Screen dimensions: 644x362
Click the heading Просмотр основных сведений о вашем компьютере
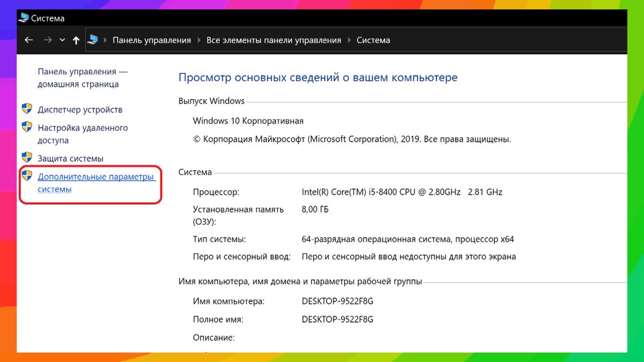click(x=318, y=77)
